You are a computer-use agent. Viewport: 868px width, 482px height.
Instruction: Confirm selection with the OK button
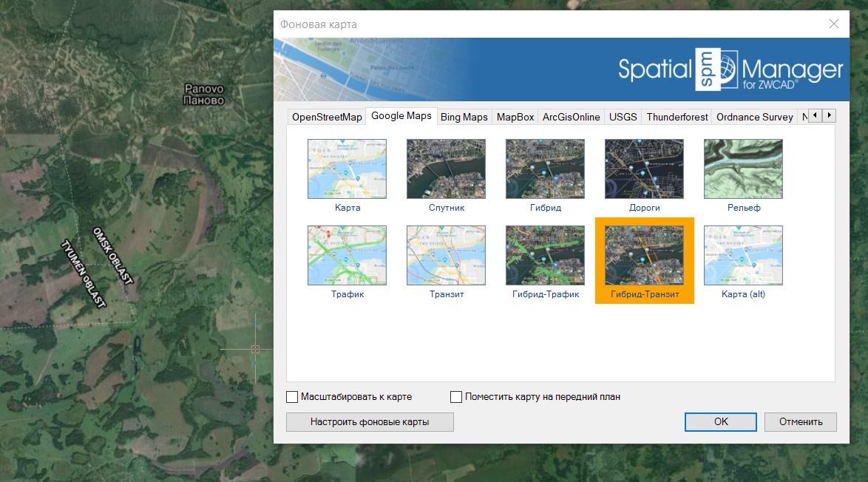(x=721, y=421)
